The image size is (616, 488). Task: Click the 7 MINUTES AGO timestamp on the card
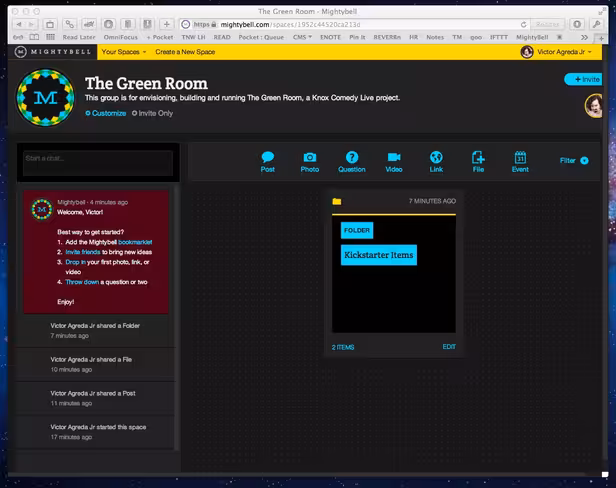[x=432, y=201]
